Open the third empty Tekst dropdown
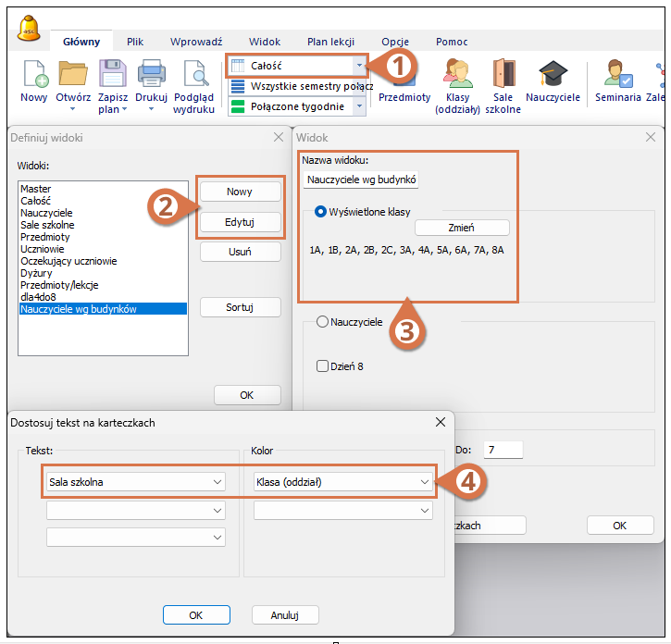671x644 pixels. tap(136, 537)
